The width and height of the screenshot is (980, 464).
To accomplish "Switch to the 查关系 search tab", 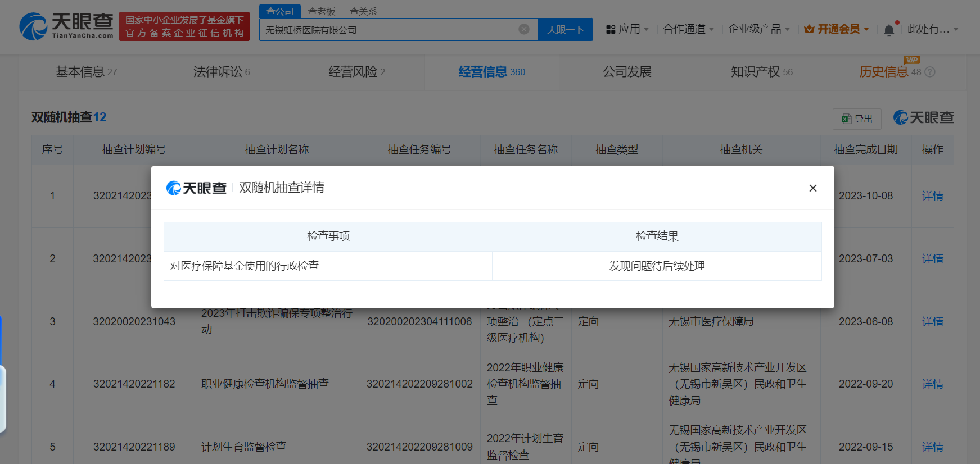I will (363, 11).
